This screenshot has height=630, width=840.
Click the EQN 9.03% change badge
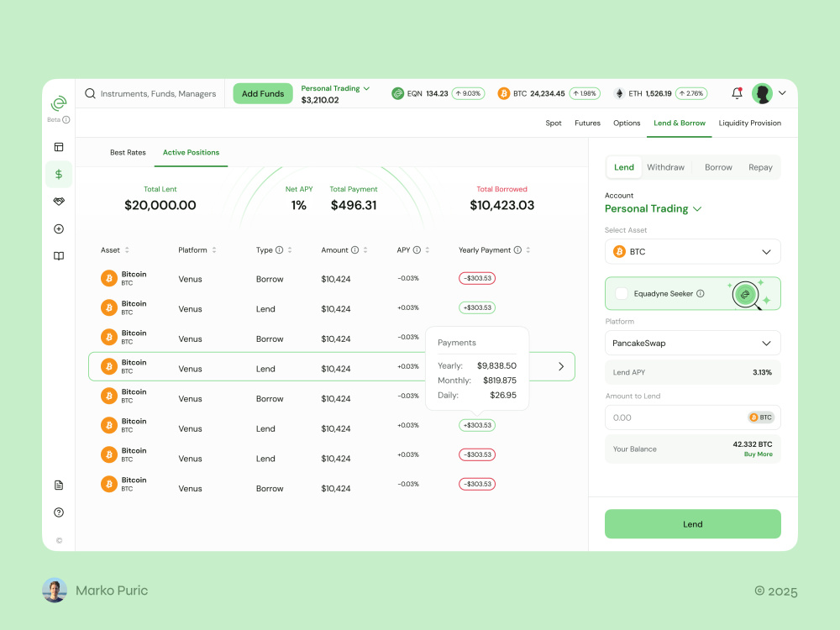(x=469, y=93)
